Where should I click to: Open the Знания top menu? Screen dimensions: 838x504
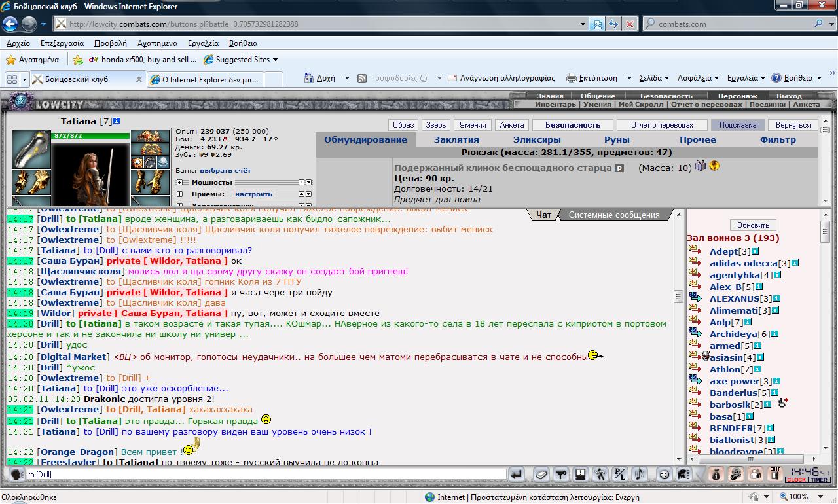[550, 96]
